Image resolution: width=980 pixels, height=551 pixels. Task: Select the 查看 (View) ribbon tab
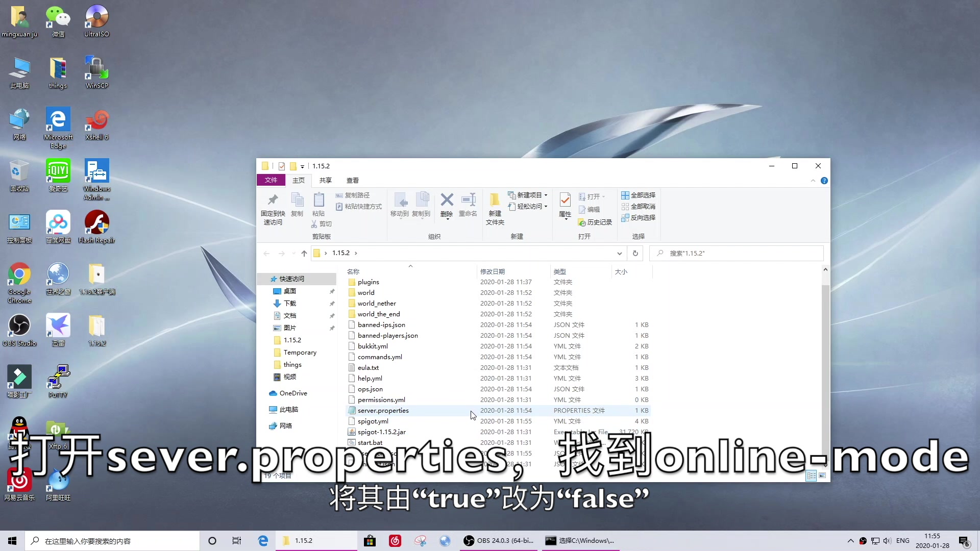point(353,180)
